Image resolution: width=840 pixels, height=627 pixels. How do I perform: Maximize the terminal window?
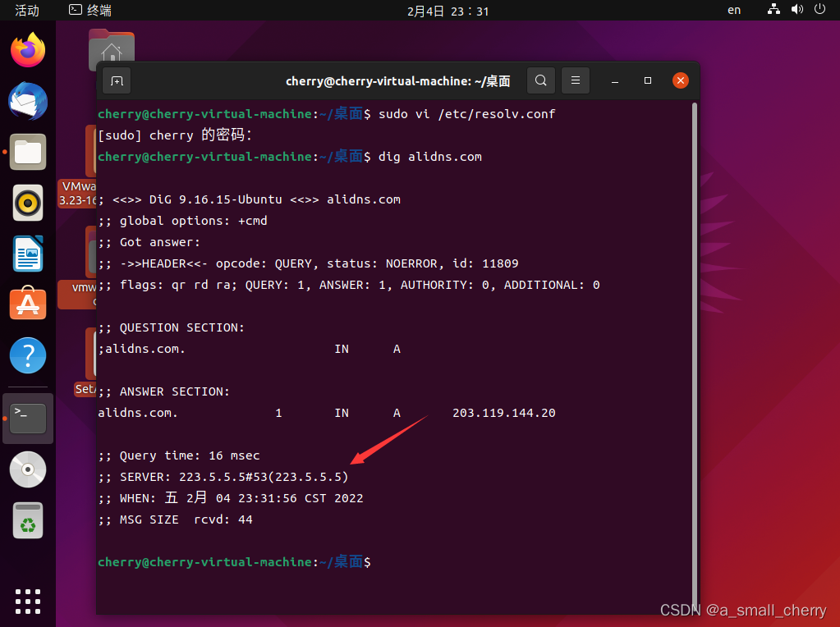648,81
